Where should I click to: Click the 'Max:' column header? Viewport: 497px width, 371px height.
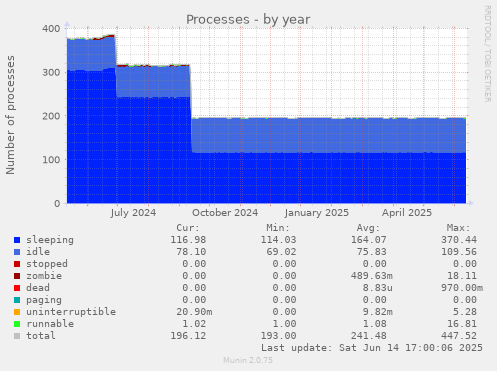pyautogui.click(x=458, y=228)
